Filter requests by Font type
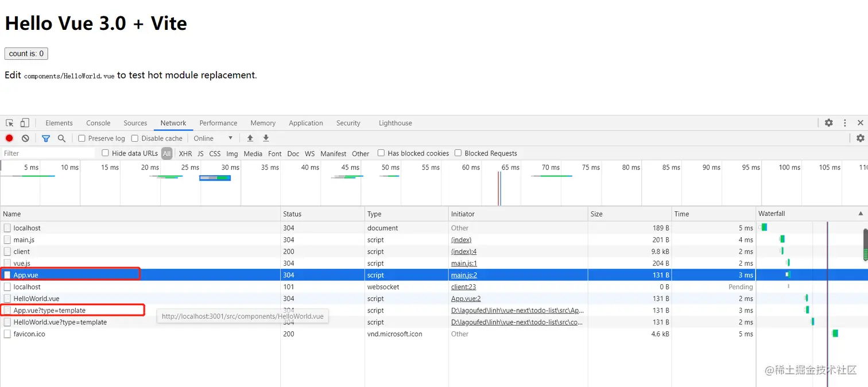This screenshot has width=868, height=387. point(275,153)
